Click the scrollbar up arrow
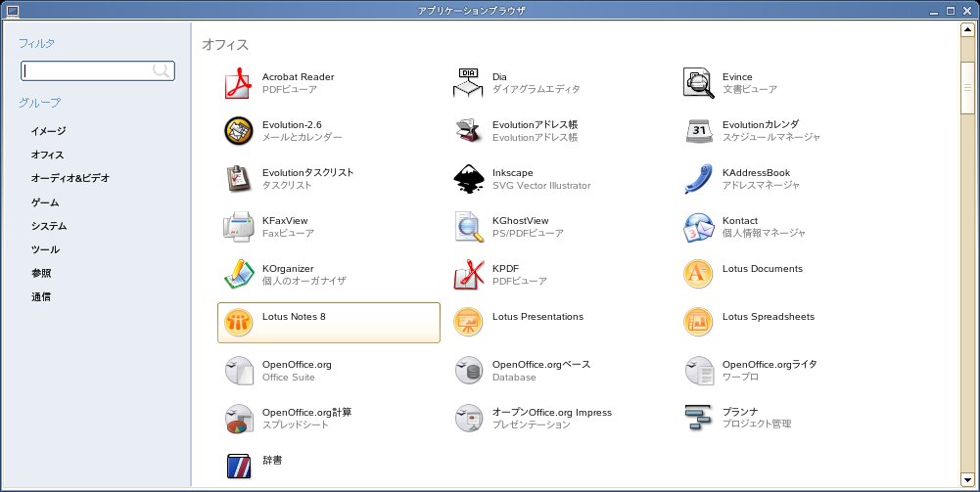Screen dimensions: 980x492 [x=967, y=29]
